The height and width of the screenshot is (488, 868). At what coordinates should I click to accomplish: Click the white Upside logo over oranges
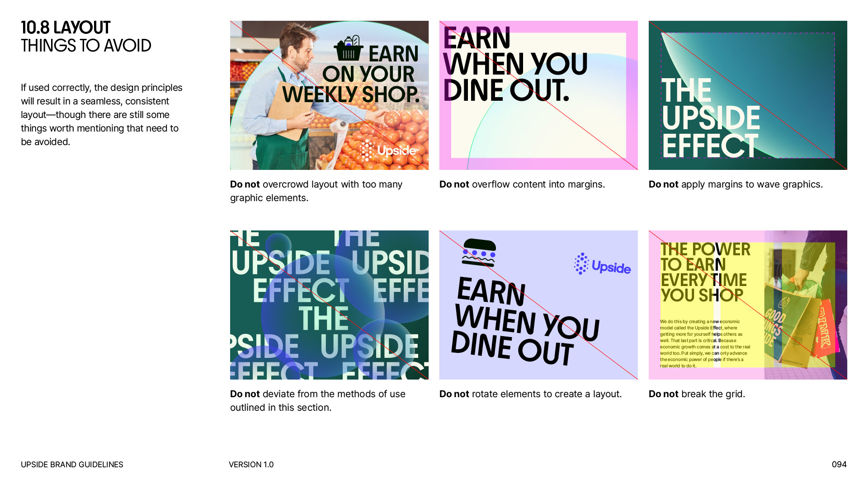pos(389,150)
